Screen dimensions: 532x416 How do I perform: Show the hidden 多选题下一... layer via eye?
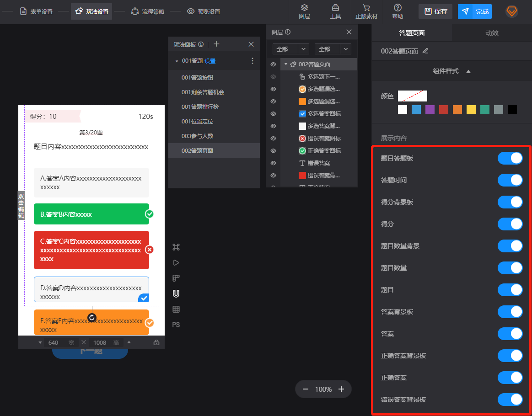[273, 77]
